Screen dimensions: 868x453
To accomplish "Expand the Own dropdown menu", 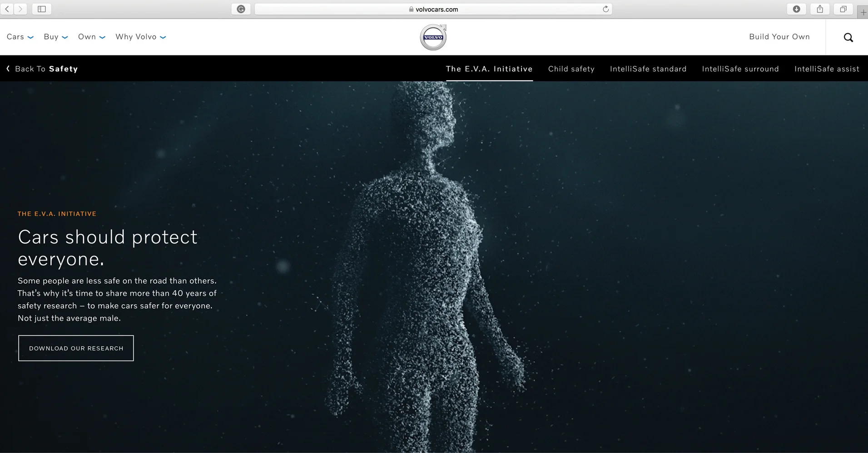I will [x=92, y=37].
